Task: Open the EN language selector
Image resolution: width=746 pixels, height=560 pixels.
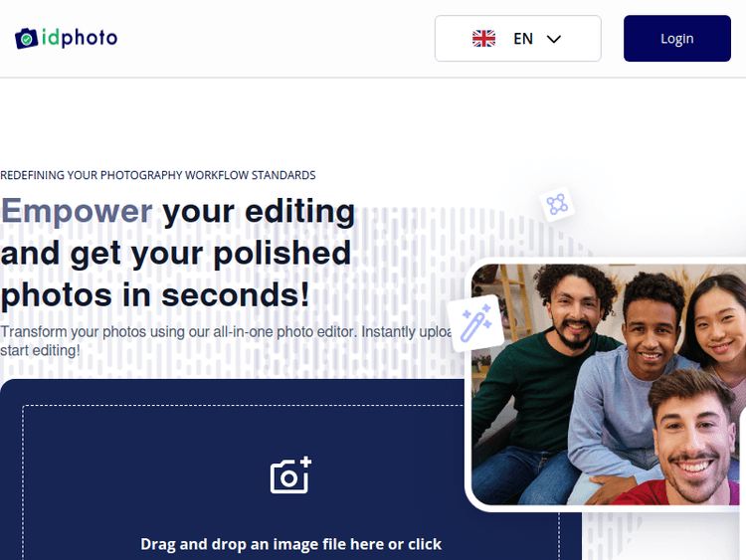Action: (517, 39)
